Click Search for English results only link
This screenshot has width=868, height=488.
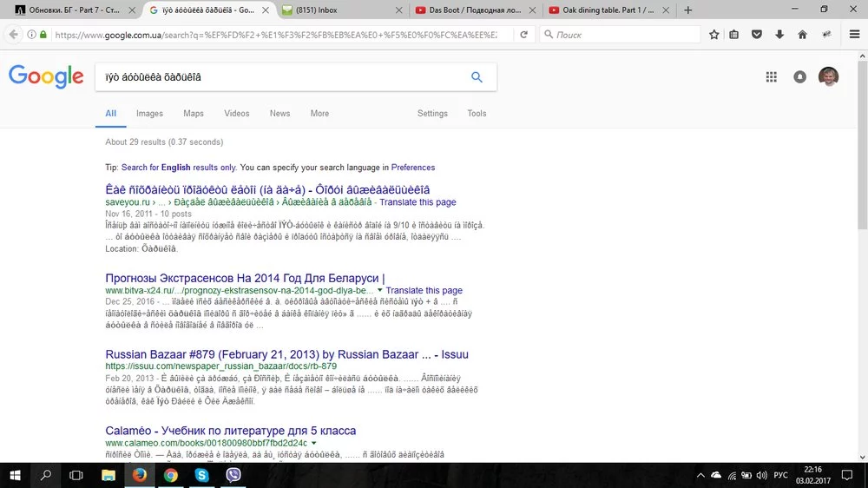178,168
